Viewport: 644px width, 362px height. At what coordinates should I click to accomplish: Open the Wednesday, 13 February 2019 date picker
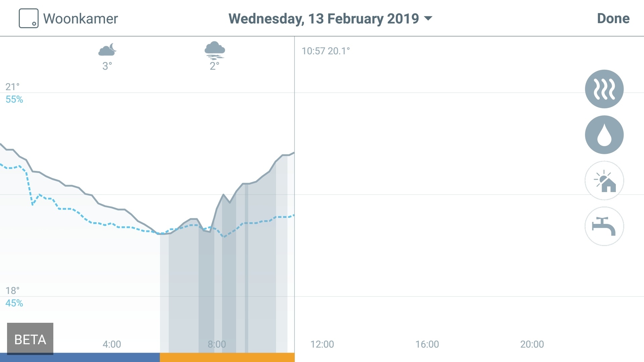point(323,18)
